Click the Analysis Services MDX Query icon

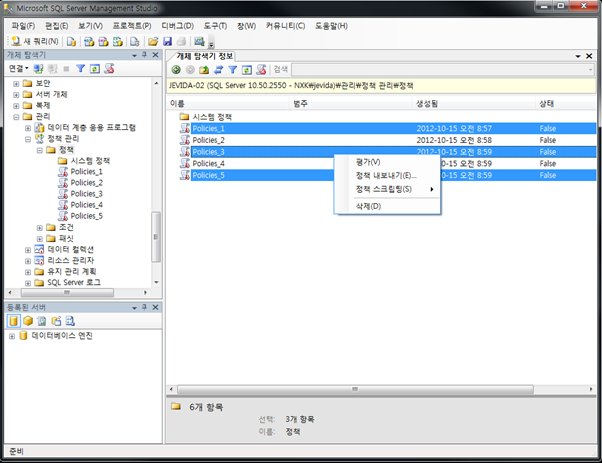[x=89, y=41]
